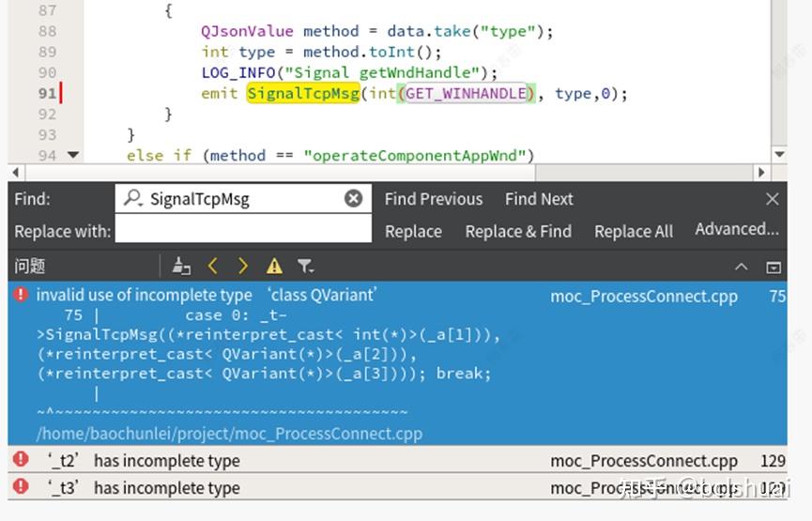Screen dimensions: 812x521
Task: Click the magnifier icon in Find field
Action: click(134, 198)
